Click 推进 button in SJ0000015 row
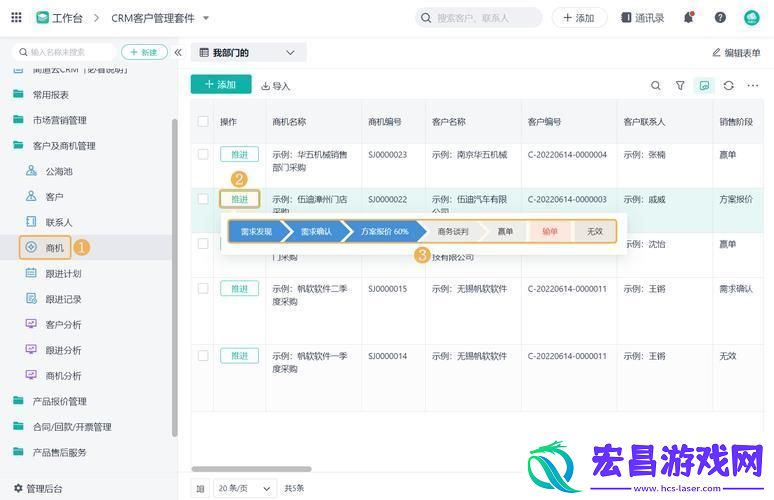 pyautogui.click(x=239, y=289)
